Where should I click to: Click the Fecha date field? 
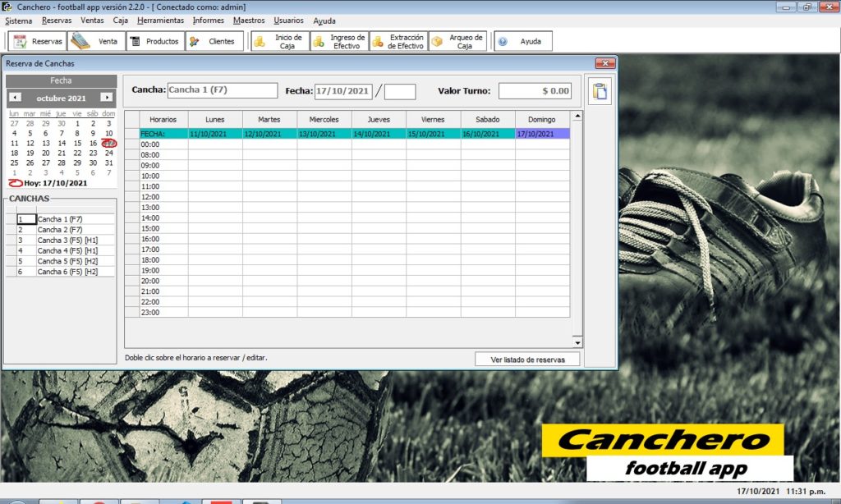pyautogui.click(x=343, y=91)
